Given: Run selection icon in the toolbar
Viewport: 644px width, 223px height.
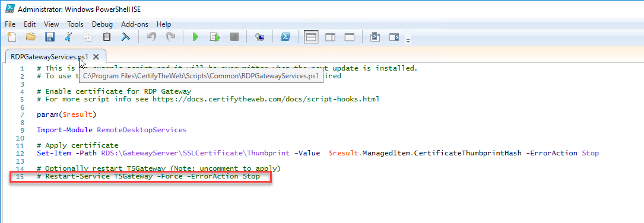Looking at the screenshot, I should pyautogui.click(x=215, y=37).
